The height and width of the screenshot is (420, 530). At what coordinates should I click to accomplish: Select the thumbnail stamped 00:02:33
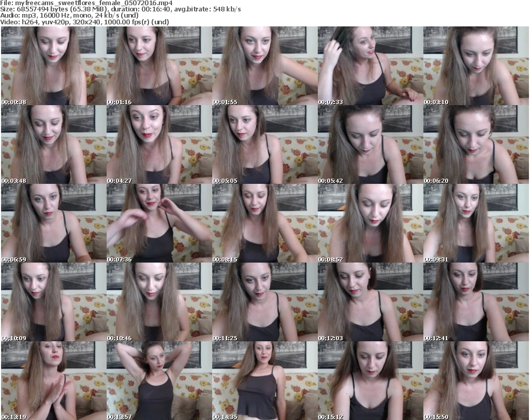click(371, 66)
